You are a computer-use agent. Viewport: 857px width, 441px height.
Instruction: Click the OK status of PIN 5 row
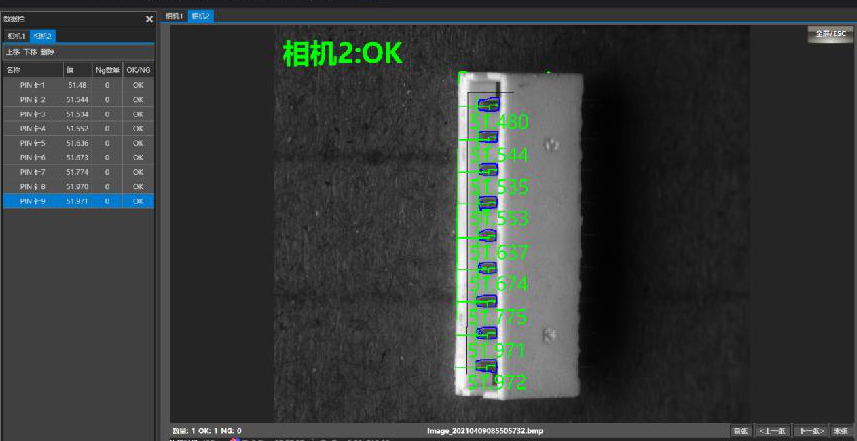(x=138, y=143)
